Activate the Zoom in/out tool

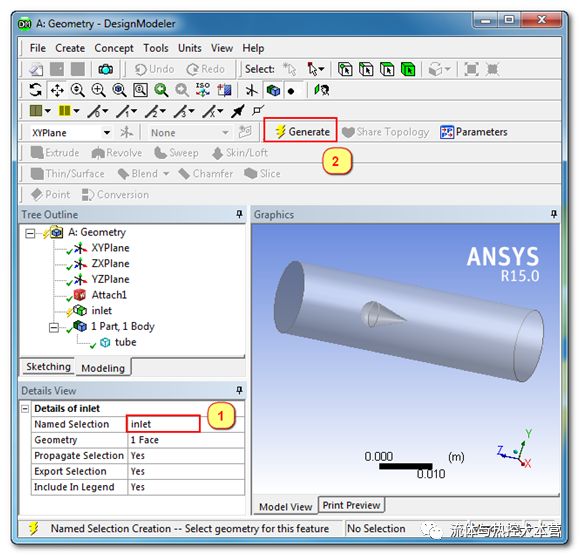[78, 90]
